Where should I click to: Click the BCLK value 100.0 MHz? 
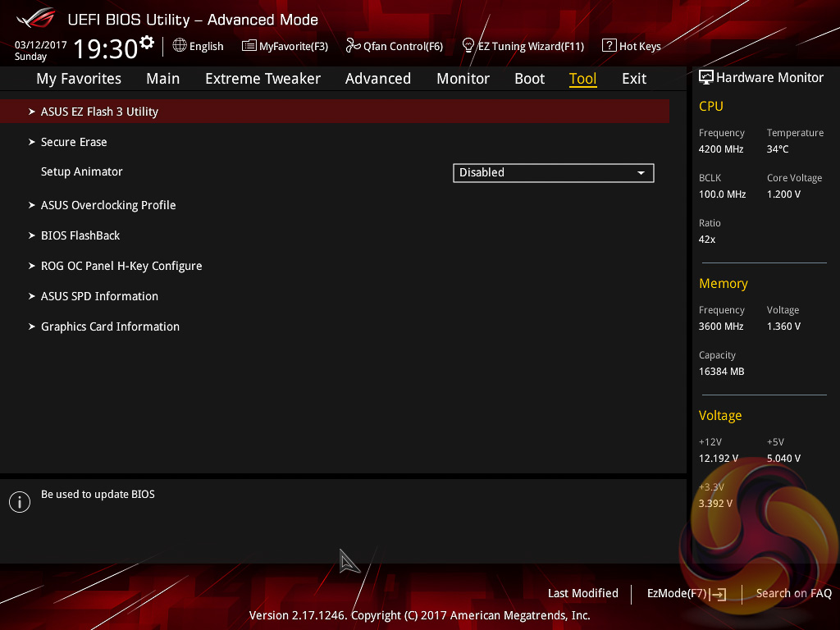click(x=722, y=194)
